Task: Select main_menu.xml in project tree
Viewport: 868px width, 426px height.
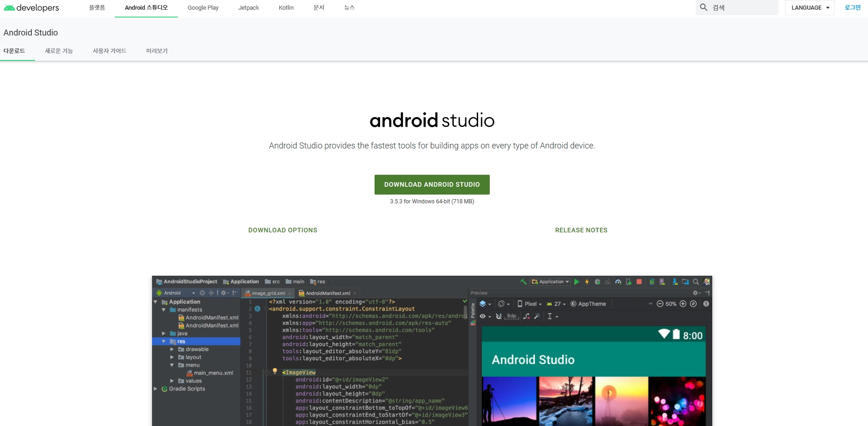Action: click(x=210, y=373)
